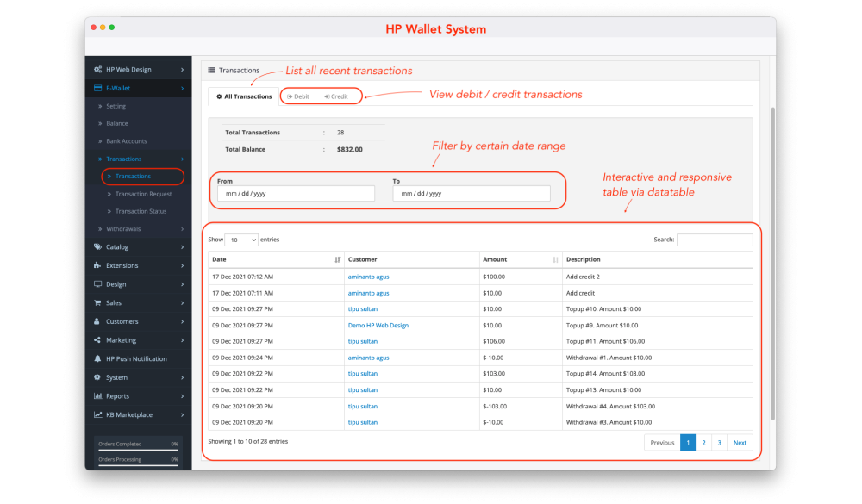Image resolution: width=862 pixels, height=504 pixels.
Task: Expand the Withdrawals submenu
Action: [x=182, y=229]
